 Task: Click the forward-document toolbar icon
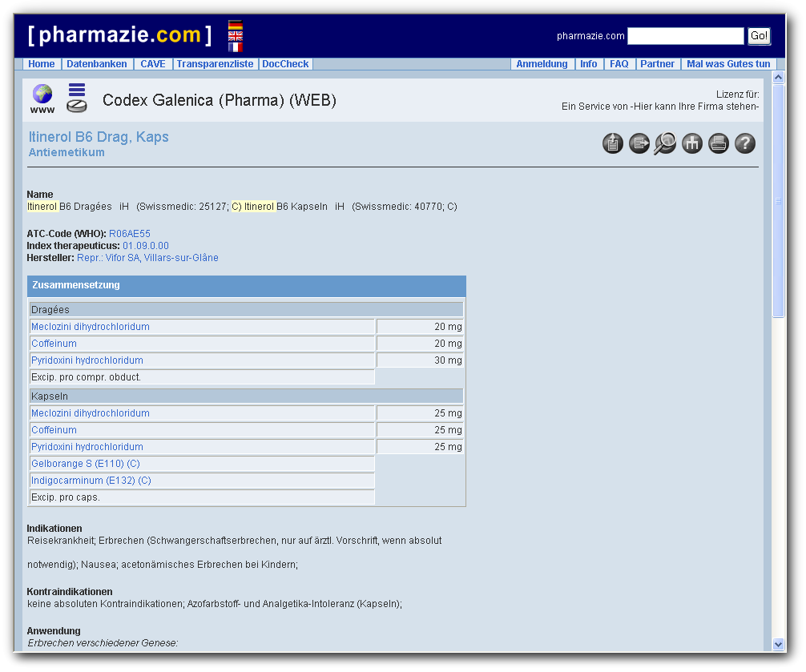[x=639, y=143]
